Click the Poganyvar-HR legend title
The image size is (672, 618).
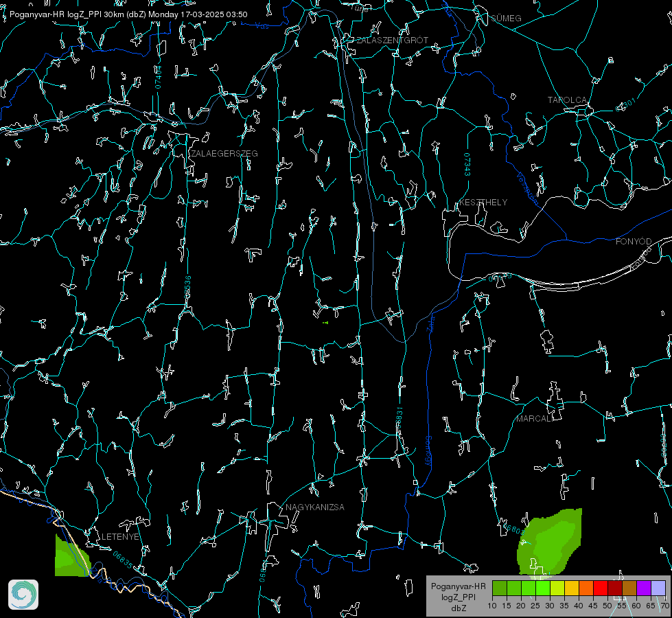click(x=458, y=586)
